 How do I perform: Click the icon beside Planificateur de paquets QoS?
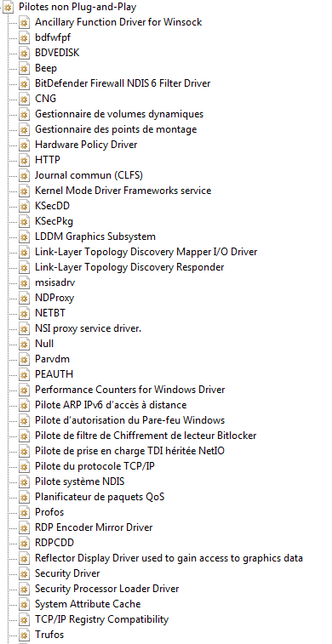[24, 498]
